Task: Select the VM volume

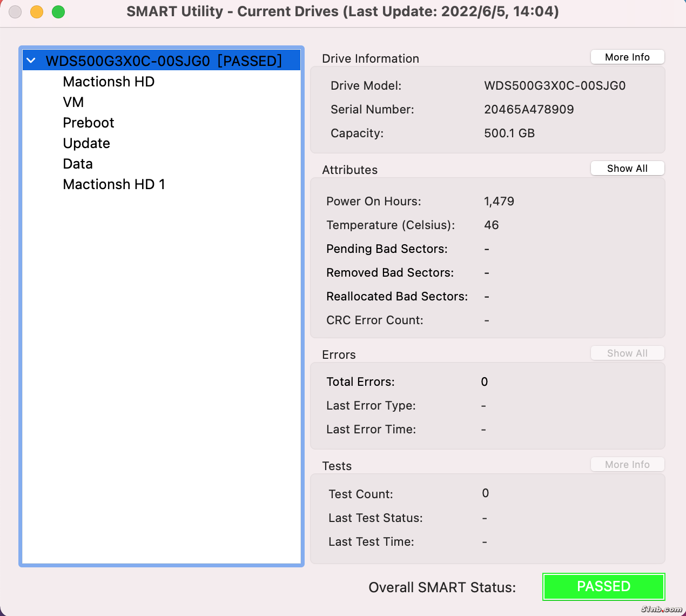Action: pos(73,102)
